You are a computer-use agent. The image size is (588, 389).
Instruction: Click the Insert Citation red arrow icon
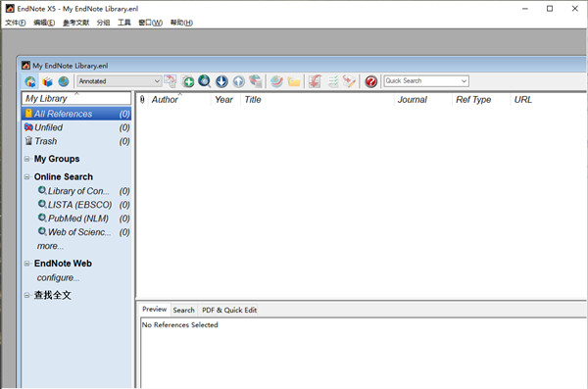315,81
